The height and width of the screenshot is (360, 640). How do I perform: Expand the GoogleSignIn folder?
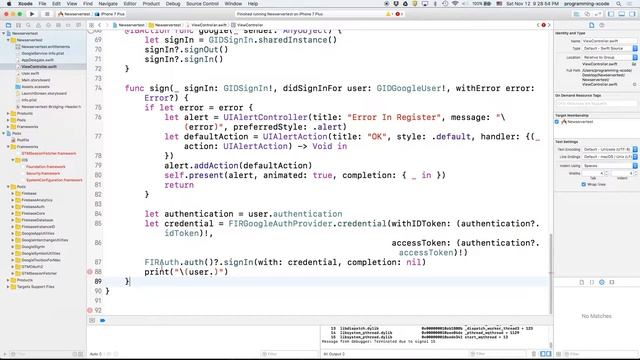pyautogui.click(x=13, y=247)
